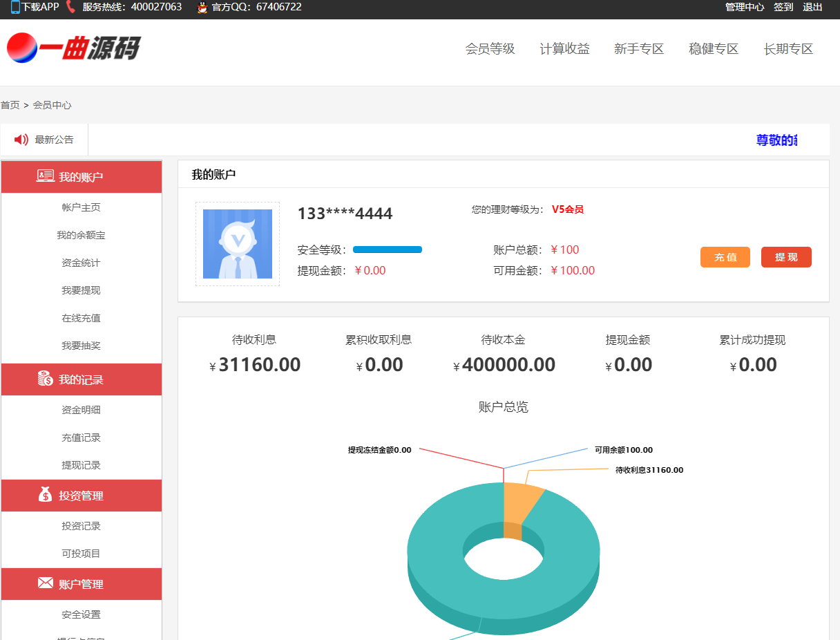Click the money bag icon beside 投资管理
This screenshot has height=640, width=840.
pyautogui.click(x=46, y=495)
